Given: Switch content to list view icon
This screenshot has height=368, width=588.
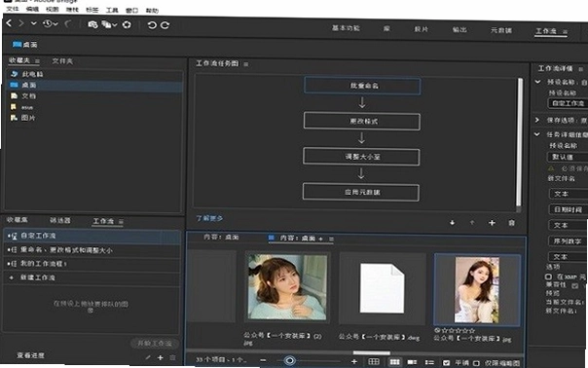Looking at the screenshot, I should [429, 362].
